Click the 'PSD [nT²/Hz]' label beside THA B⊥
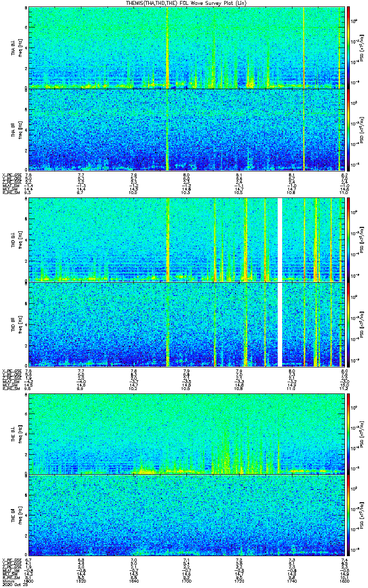 [x=362, y=48]
